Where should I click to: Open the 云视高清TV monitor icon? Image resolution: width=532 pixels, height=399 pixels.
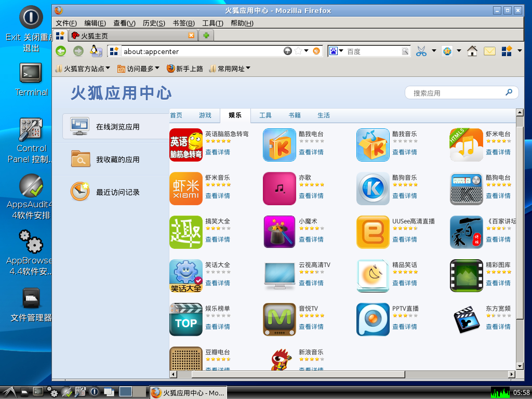(279, 276)
